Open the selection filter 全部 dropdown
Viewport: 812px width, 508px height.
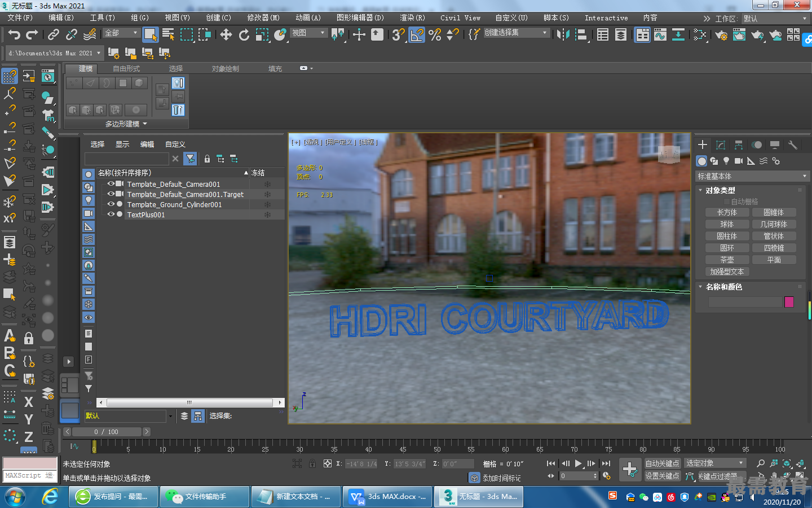tap(121, 33)
